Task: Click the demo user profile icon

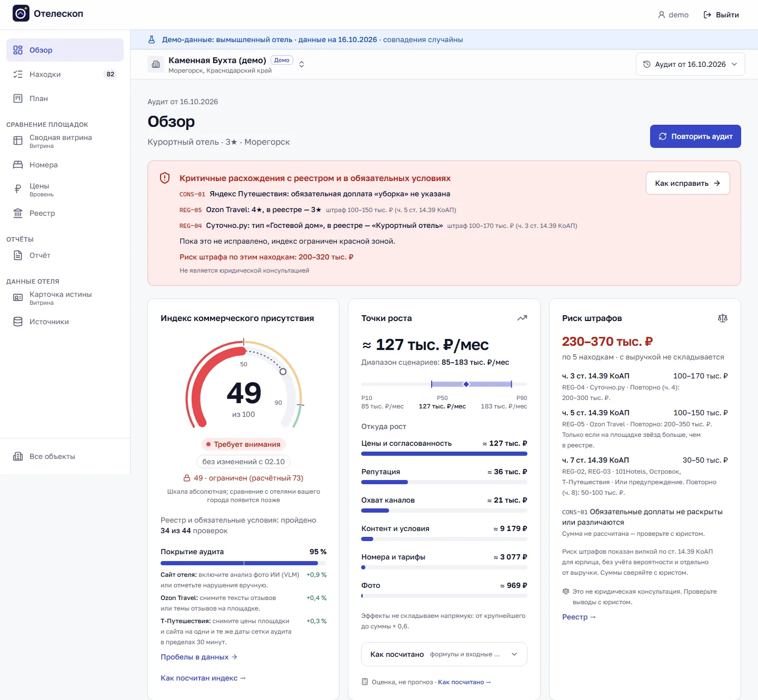Action: (x=662, y=15)
